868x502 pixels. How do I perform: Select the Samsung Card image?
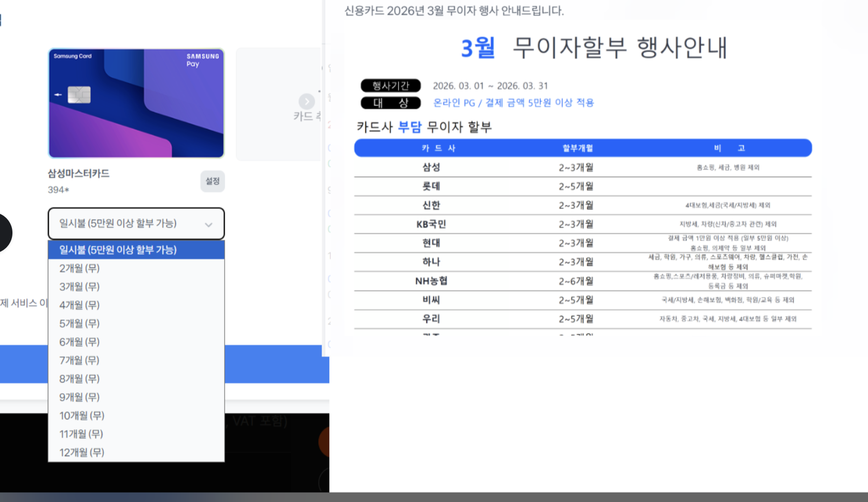(136, 103)
